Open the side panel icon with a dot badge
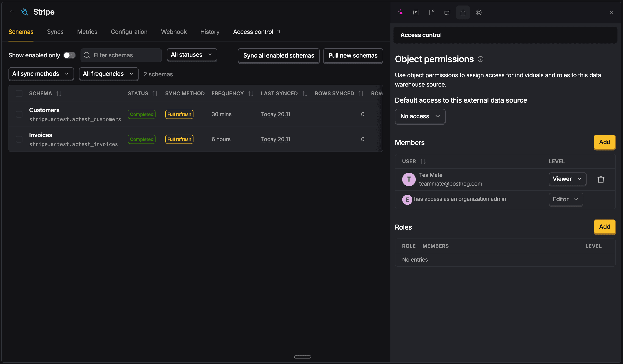Viewport: 623px width, 364px height. click(x=432, y=12)
